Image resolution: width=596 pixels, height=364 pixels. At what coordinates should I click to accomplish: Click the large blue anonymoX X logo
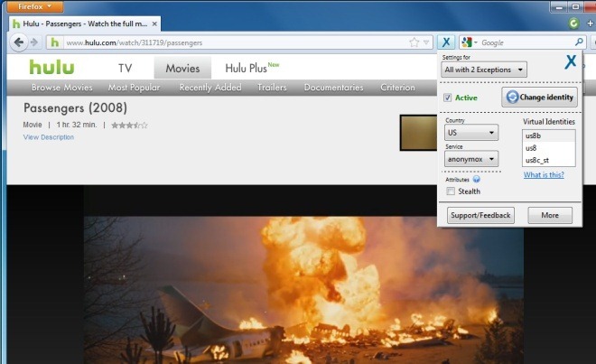570,61
